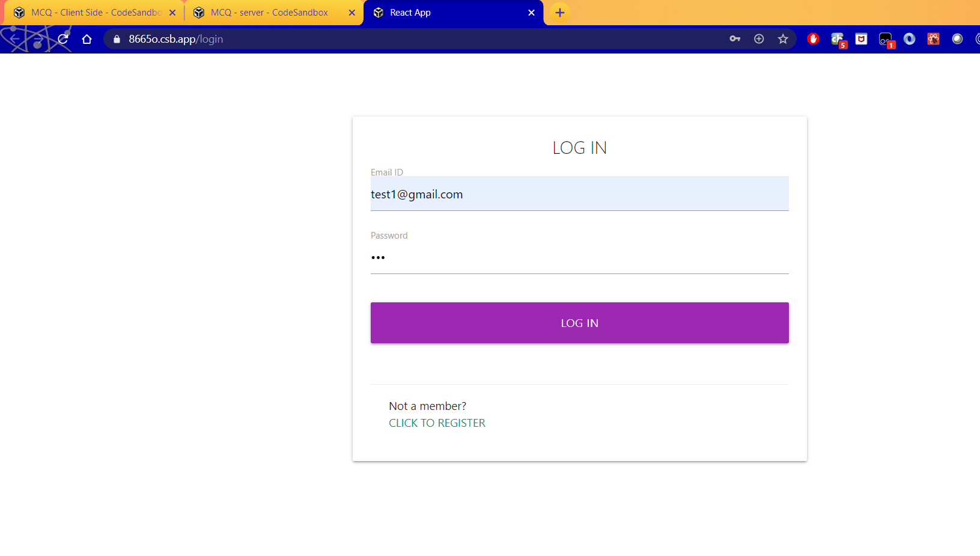Bookmark this page with the star icon
Screen dimensions: 980x556
783,38
